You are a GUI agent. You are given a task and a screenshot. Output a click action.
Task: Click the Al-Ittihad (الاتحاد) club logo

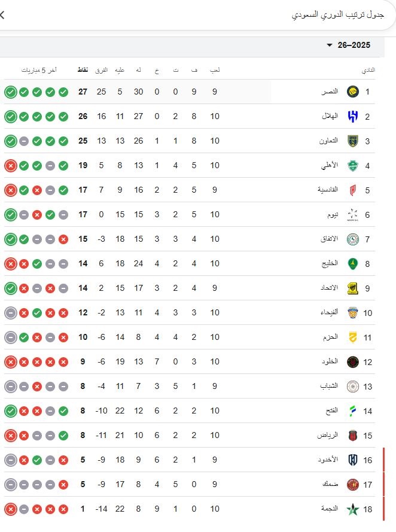point(352,288)
